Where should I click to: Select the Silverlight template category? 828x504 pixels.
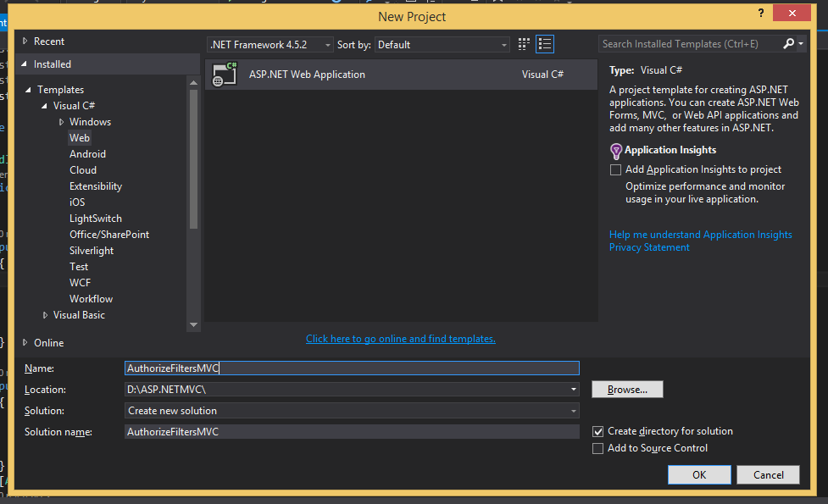coord(92,251)
